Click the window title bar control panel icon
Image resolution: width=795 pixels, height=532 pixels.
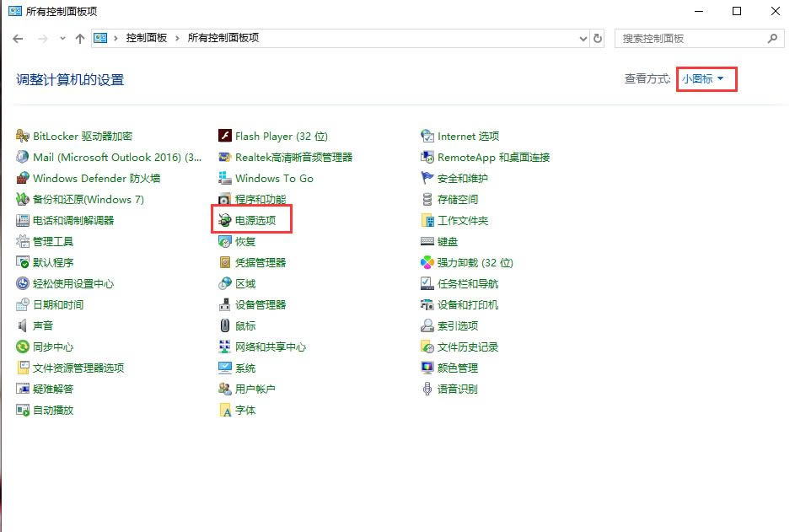coord(15,11)
